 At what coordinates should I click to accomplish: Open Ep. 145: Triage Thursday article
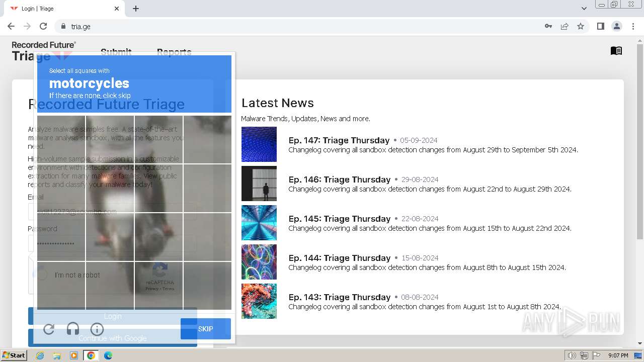[340, 219]
